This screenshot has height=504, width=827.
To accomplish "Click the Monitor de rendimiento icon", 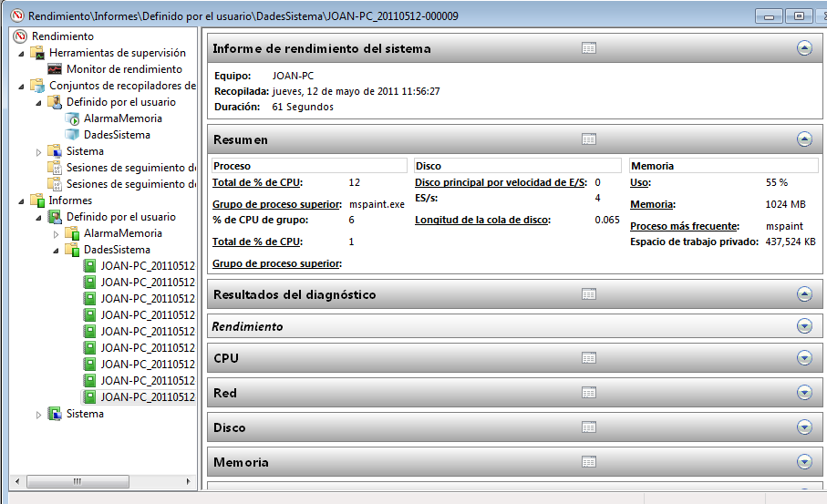I will 55,69.
